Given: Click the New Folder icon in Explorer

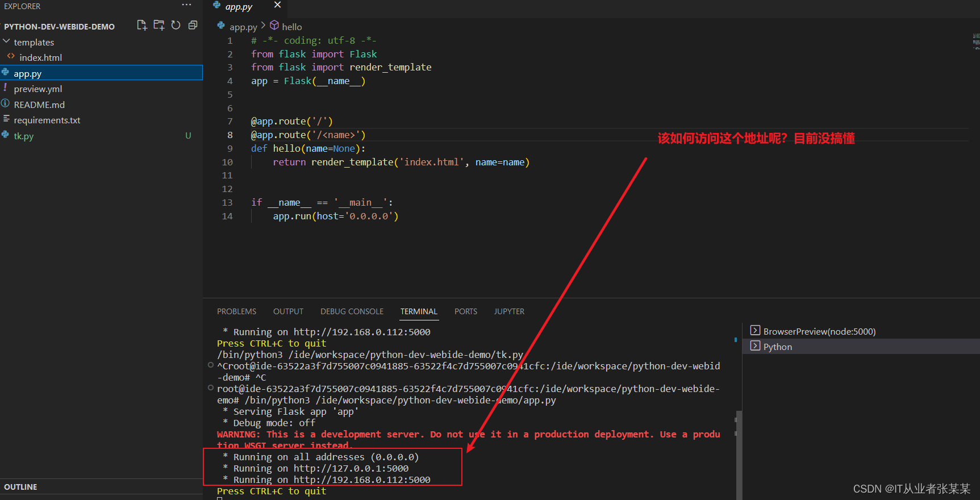Looking at the screenshot, I should click(159, 25).
